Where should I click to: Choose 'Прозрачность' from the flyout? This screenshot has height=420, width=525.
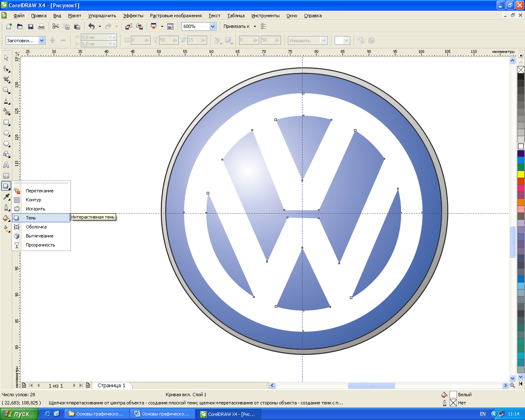(41, 245)
